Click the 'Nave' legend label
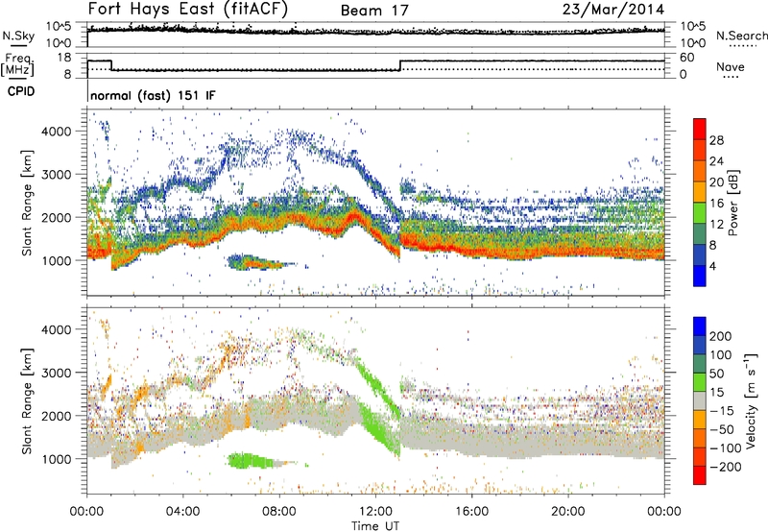Viewport: 768px width, 532px height. point(731,66)
